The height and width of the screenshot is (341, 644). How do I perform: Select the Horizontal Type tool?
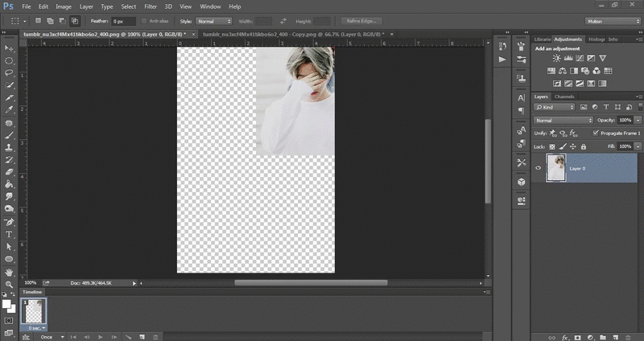[9, 235]
